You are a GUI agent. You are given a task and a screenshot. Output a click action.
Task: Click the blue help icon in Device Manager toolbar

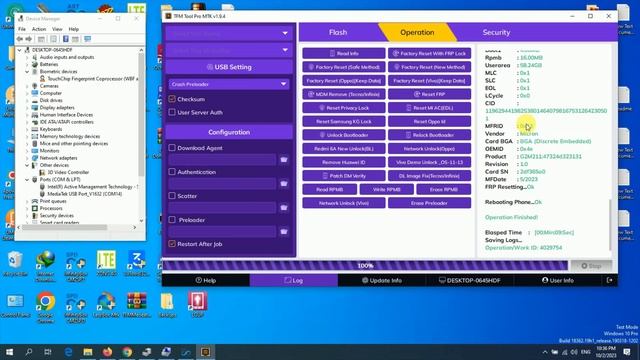point(65,39)
